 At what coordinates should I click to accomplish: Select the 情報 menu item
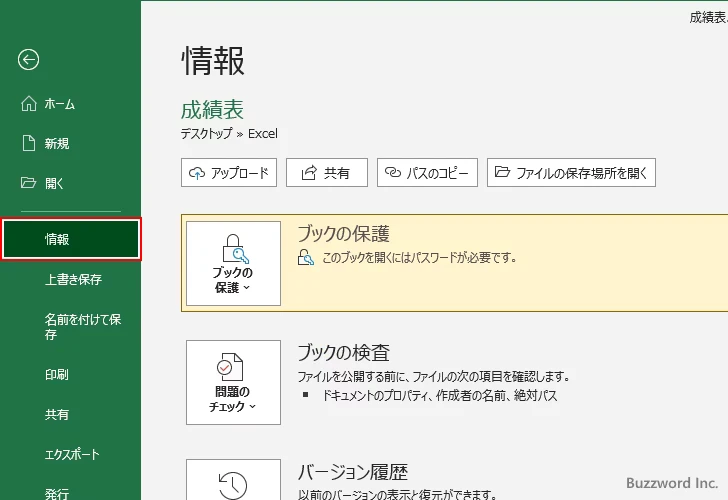(71, 239)
